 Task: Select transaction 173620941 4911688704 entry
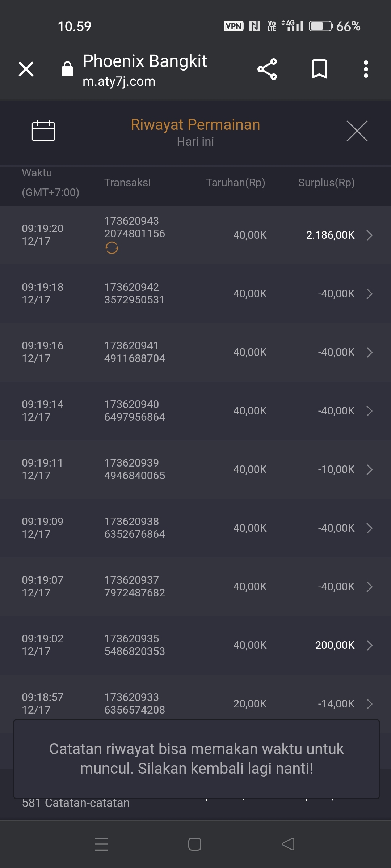click(134, 352)
